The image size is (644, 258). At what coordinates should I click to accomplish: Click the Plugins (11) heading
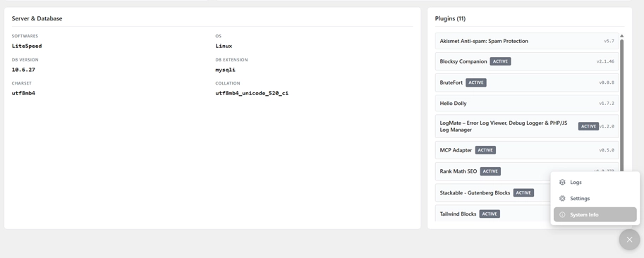(x=450, y=18)
